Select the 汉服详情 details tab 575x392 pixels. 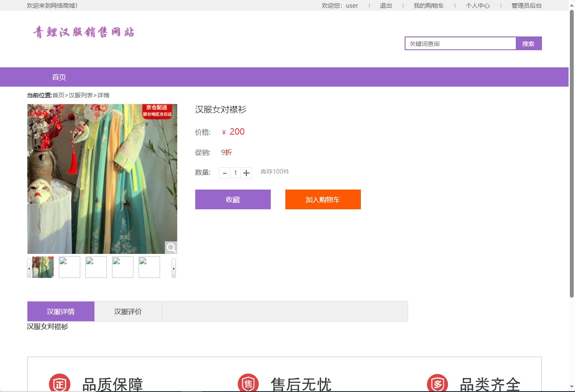[x=61, y=311]
